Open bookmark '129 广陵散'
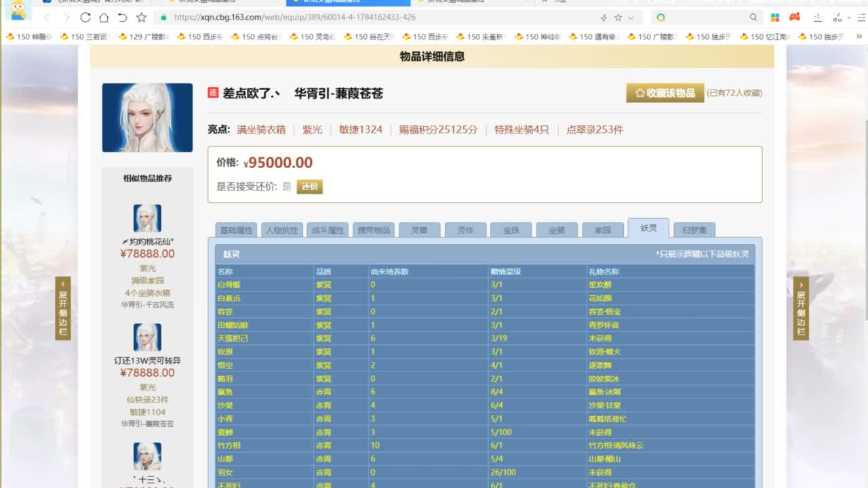Viewport: 868px width, 488px height. coord(143,37)
